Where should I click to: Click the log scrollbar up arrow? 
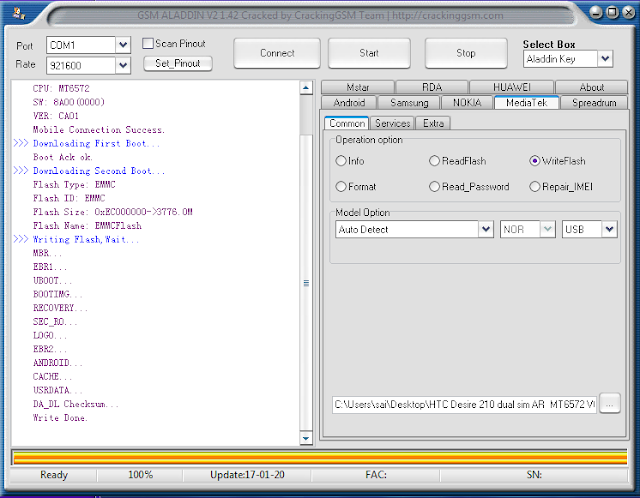pos(306,87)
